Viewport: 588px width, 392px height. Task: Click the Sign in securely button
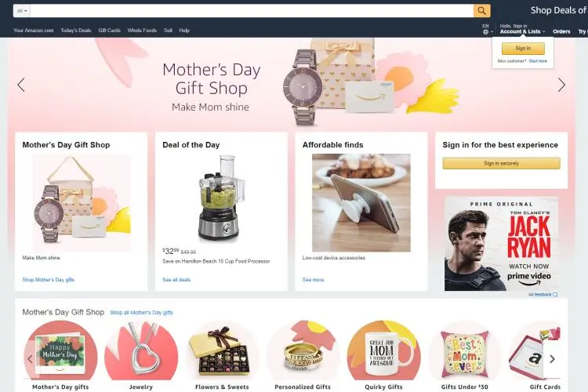point(502,163)
